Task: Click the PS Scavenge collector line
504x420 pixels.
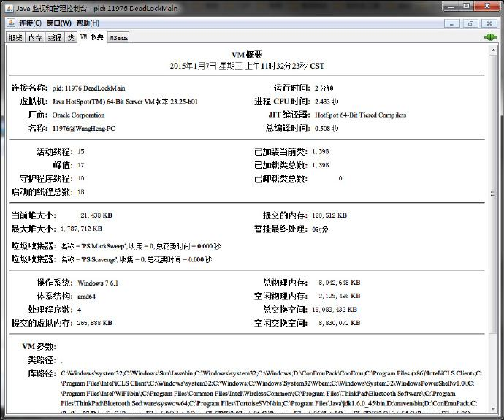Action: click(137, 259)
